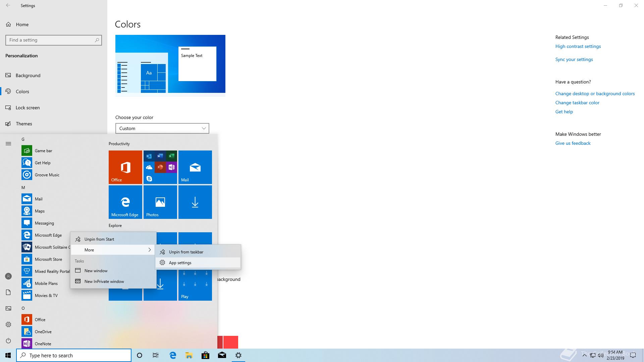Expand the Start menu hamburger button
644x362 pixels.
click(x=8, y=144)
